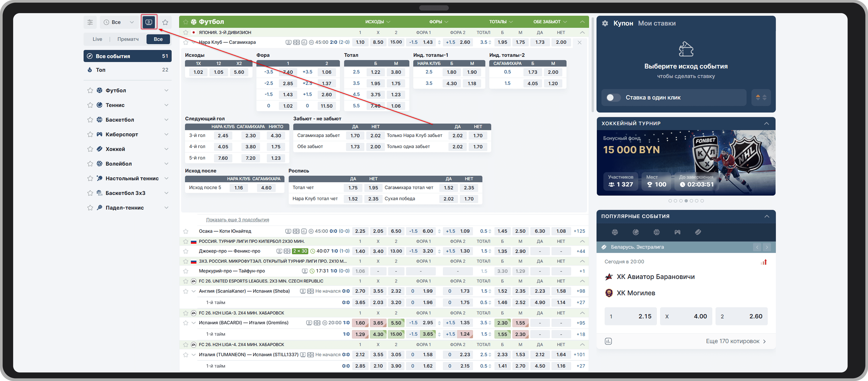The width and height of the screenshot is (868, 381).
Task: Select the fourth carousel dot under the banner
Action: 686,201
